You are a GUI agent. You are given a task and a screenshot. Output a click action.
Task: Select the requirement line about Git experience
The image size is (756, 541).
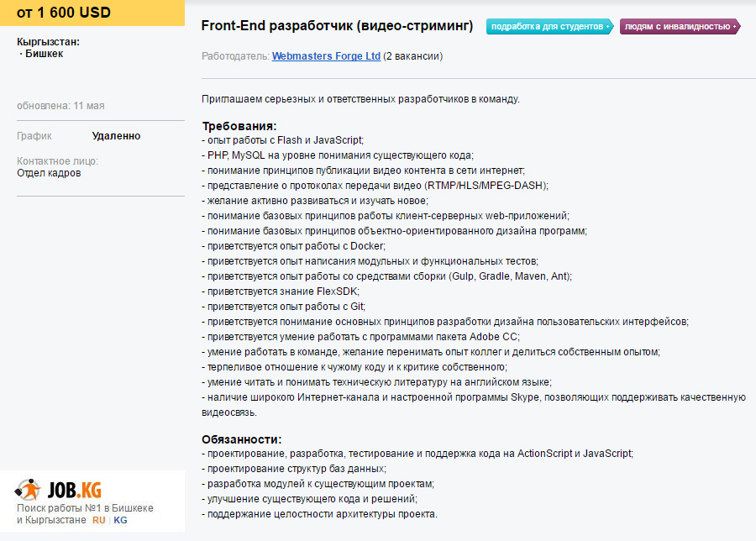tap(284, 307)
